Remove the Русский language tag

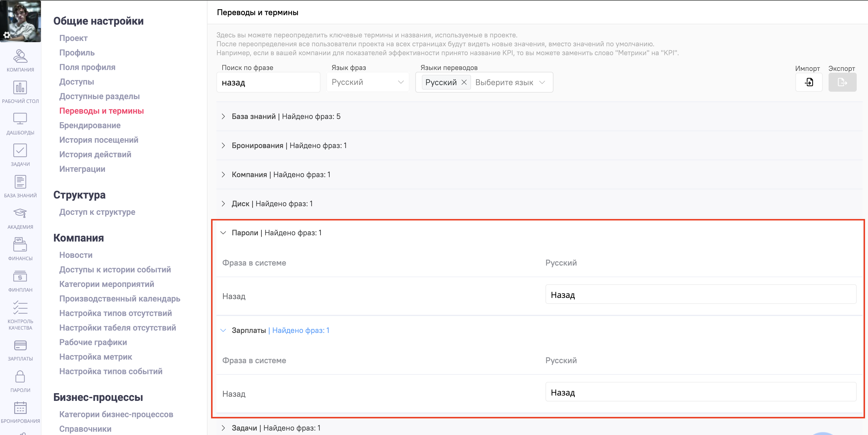[x=464, y=82]
